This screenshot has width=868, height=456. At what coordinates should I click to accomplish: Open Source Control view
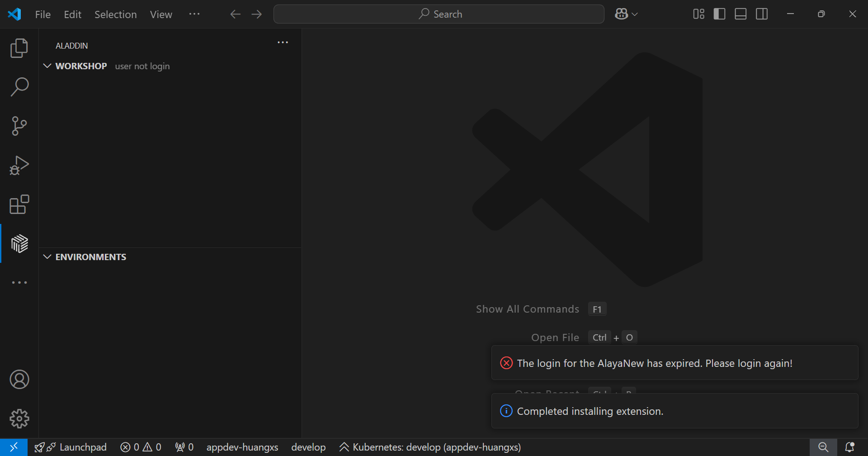pos(19,126)
